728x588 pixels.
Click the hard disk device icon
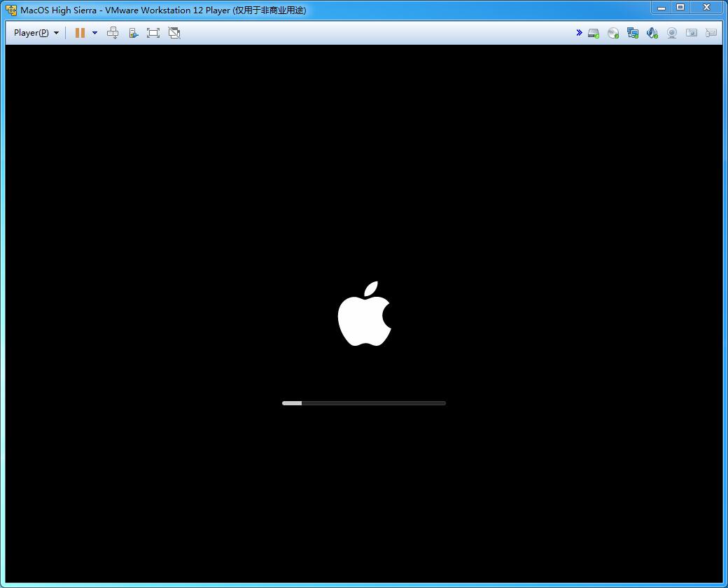[x=594, y=33]
